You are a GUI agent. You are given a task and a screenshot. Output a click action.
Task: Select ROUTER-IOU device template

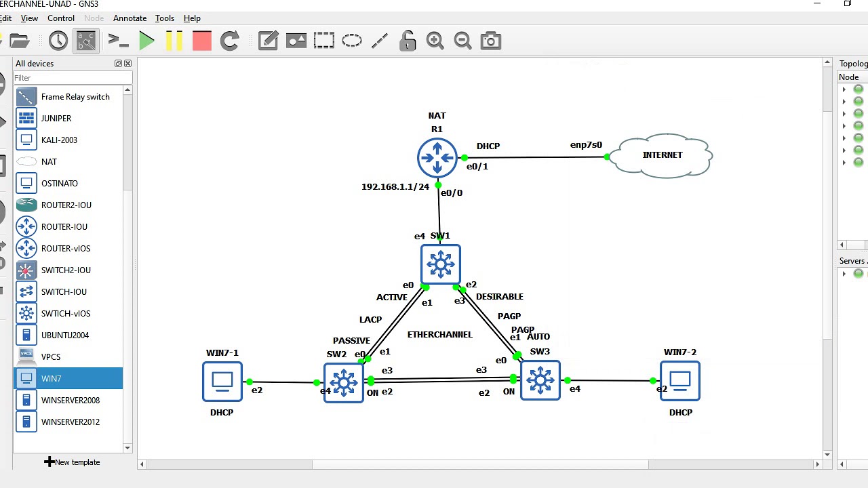coord(68,227)
